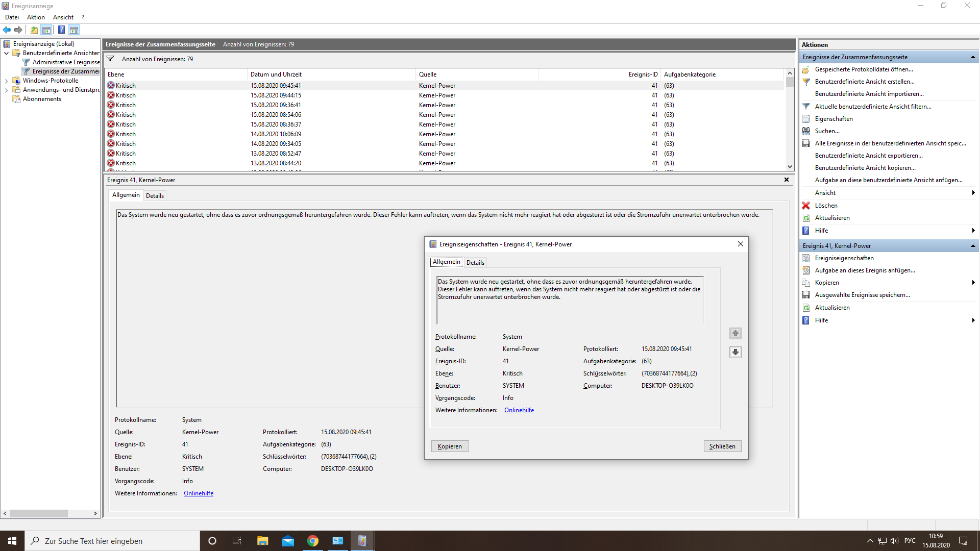Sort by Datum und Uhrzeit column
The image size is (980, 551).
pyautogui.click(x=331, y=74)
